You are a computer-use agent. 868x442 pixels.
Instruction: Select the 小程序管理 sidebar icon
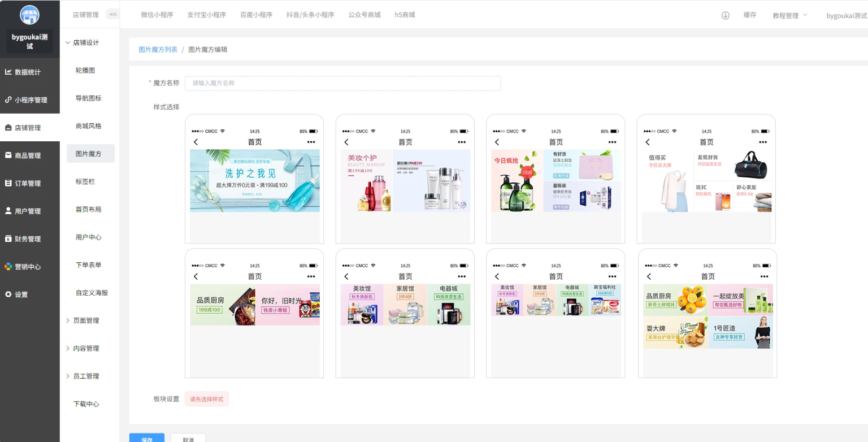(29, 99)
